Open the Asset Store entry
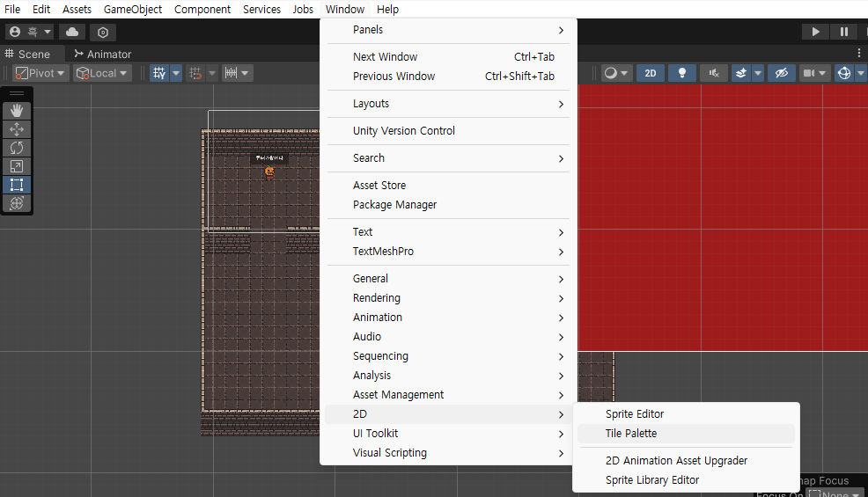Screen dimensions: 868x497 (x=448, y=186)
